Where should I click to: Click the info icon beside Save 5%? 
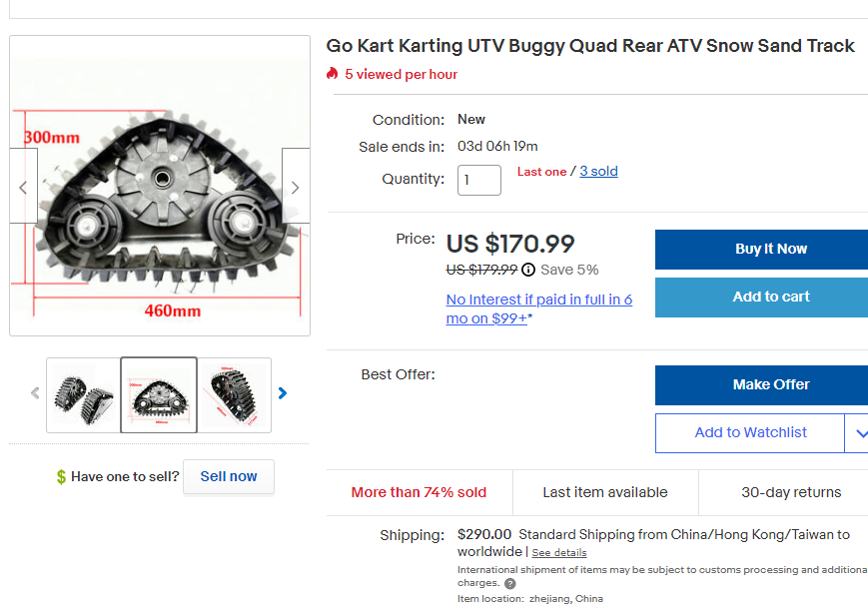coord(528,270)
